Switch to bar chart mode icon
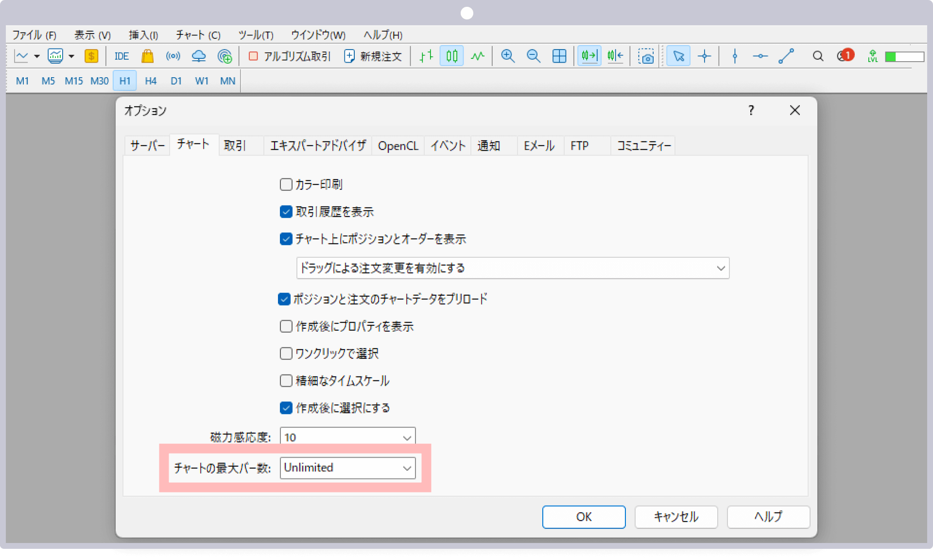Image resolution: width=933 pixels, height=560 pixels. click(426, 56)
